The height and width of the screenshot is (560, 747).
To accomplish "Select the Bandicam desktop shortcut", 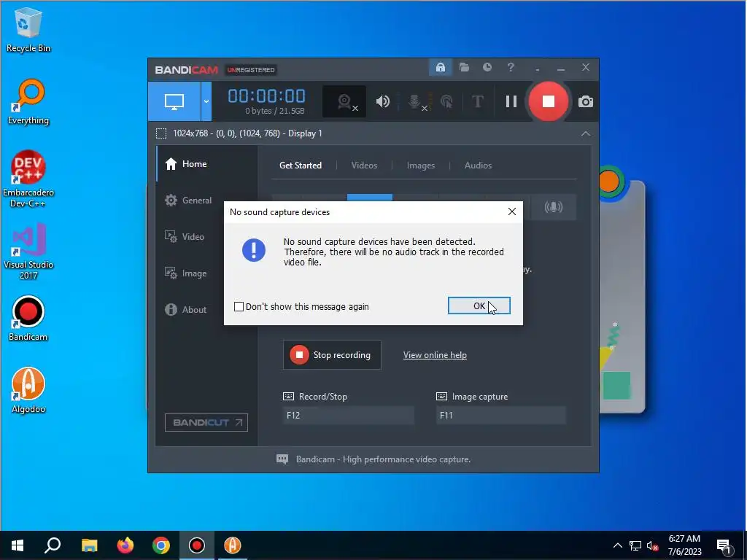I will 28,319.
